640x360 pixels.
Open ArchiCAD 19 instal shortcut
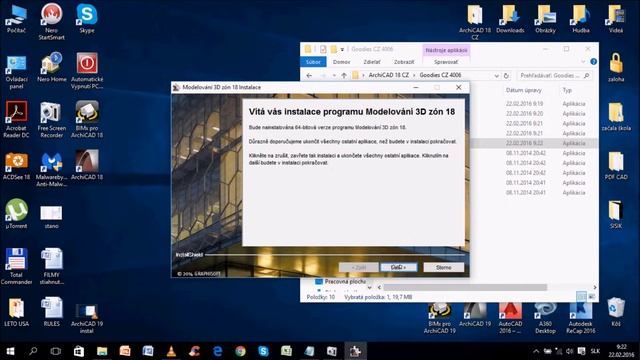click(87, 318)
